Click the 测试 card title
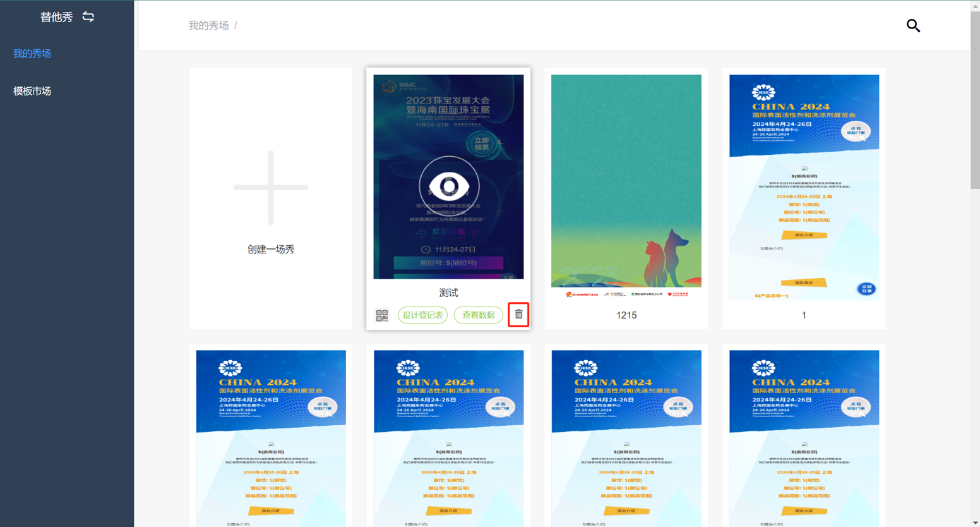This screenshot has height=527, width=980. point(448,293)
